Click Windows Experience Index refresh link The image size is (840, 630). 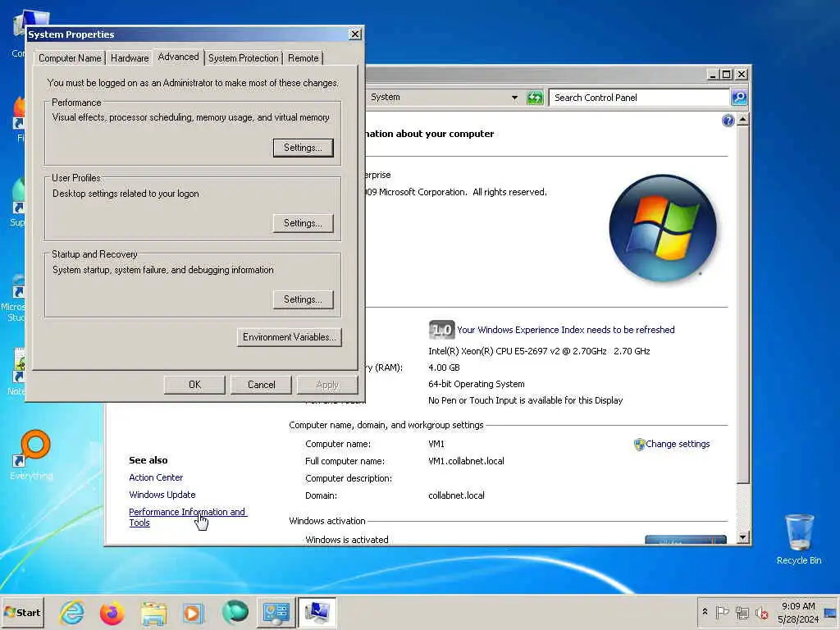click(x=566, y=330)
